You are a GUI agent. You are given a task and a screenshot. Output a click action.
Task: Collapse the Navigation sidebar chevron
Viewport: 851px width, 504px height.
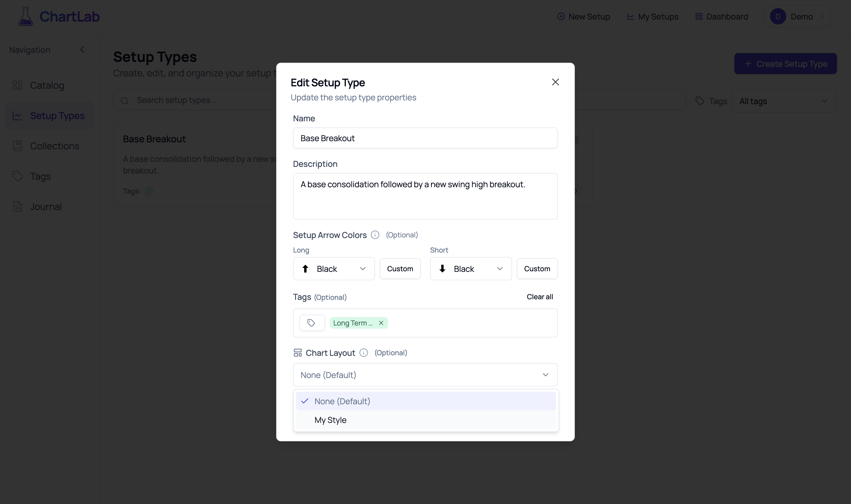pos(82,50)
